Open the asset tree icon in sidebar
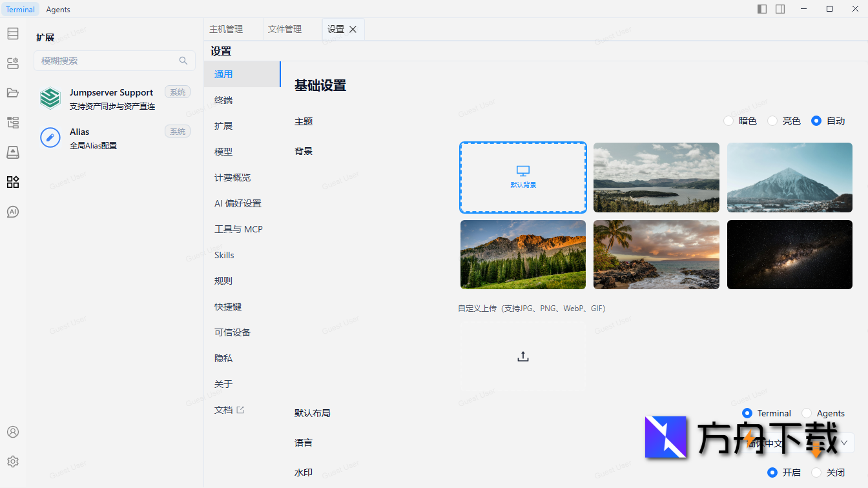 pos(12,122)
